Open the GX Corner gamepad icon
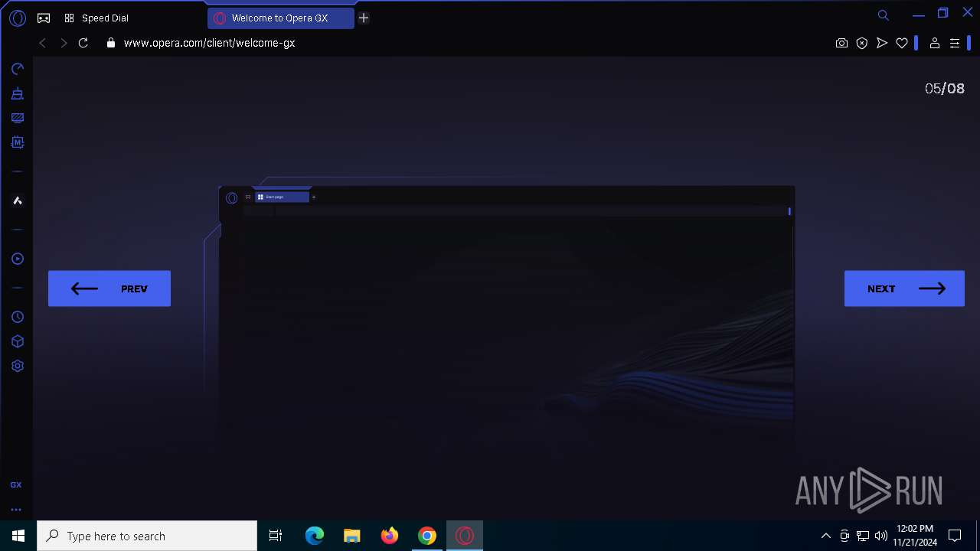980x551 pixels. coord(44,18)
